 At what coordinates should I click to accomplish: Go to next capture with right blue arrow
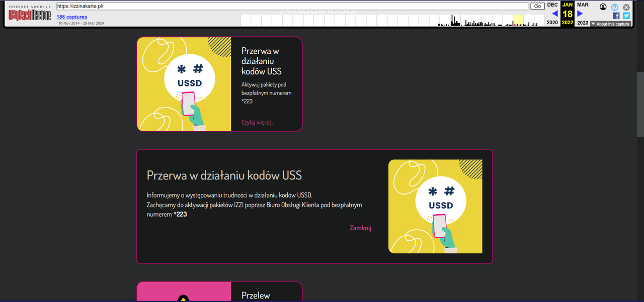point(580,14)
